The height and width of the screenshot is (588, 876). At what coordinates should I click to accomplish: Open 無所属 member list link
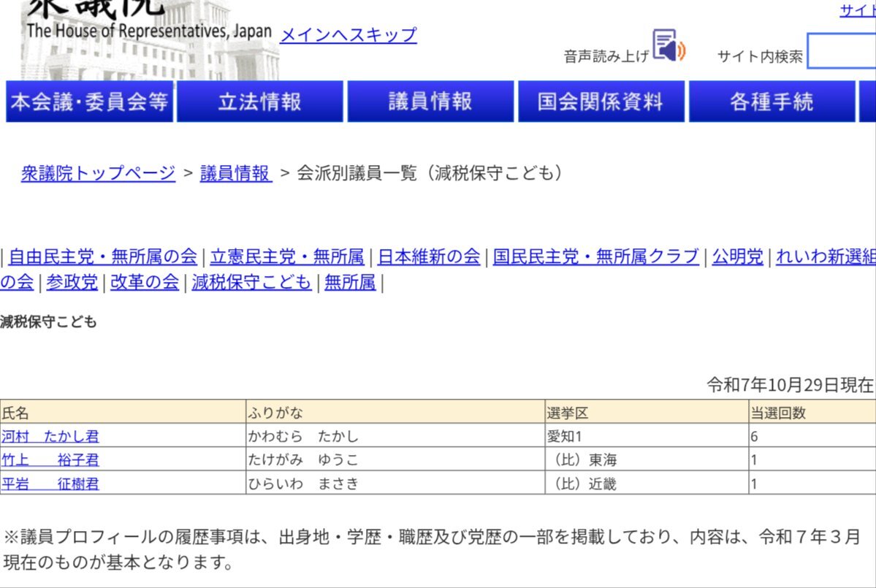(x=350, y=282)
